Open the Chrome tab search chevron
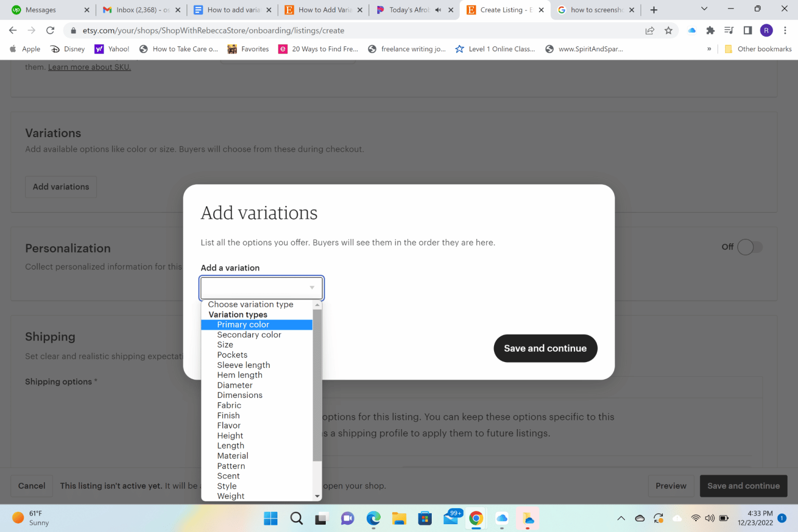 [704, 9]
